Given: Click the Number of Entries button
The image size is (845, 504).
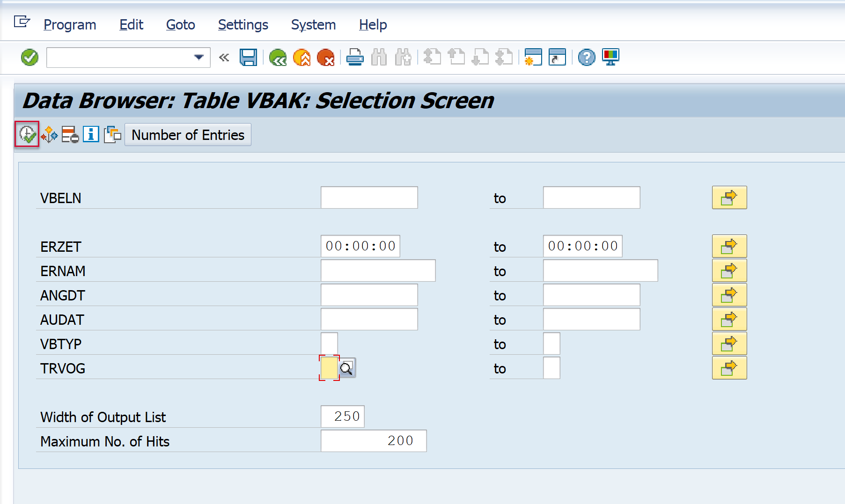Looking at the screenshot, I should [188, 135].
